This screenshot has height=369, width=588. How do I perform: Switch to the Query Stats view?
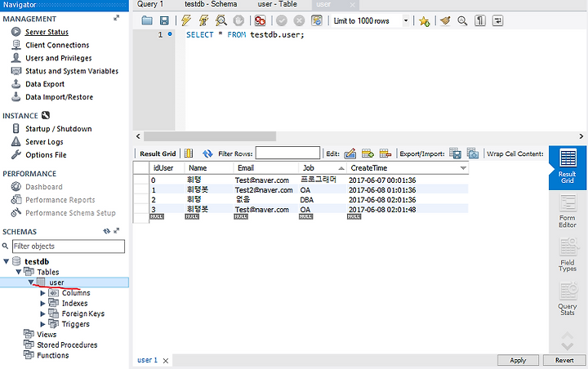coord(568,300)
